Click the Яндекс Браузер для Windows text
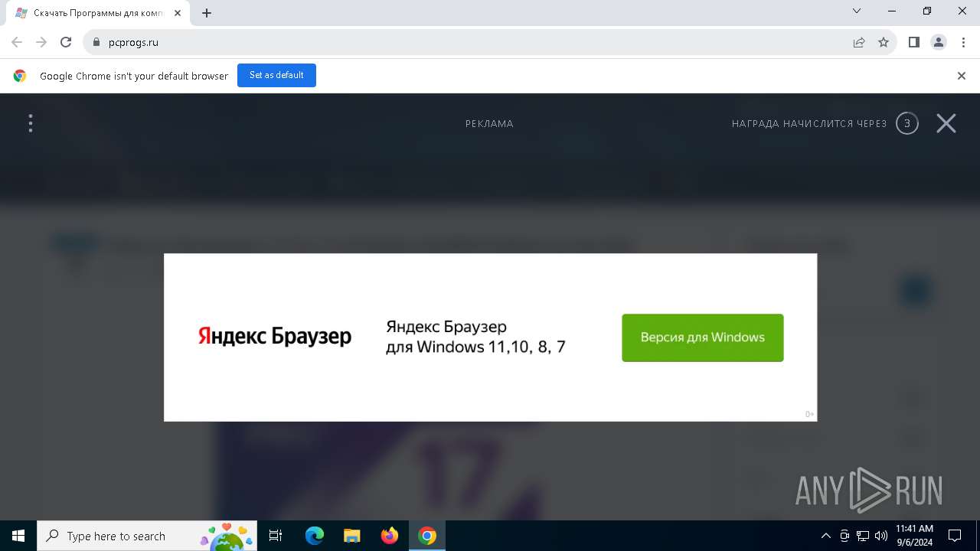 [x=475, y=337]
